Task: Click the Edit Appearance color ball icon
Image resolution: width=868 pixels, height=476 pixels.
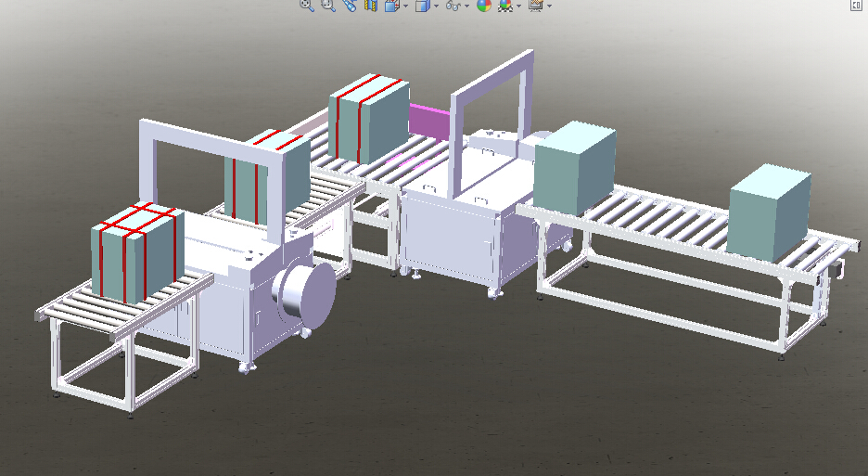Action: [484, 5]
